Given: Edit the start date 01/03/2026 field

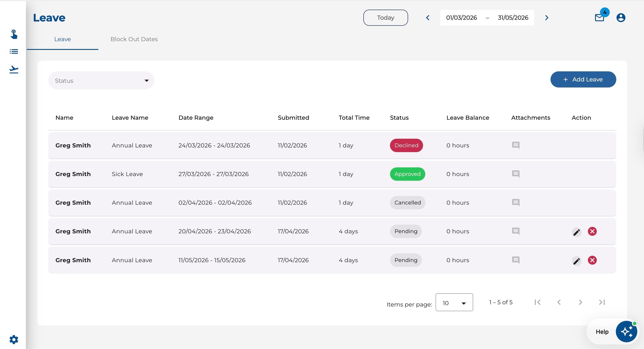Looking at the screenshot, I should pyautogui.click(x=461, y=18).
